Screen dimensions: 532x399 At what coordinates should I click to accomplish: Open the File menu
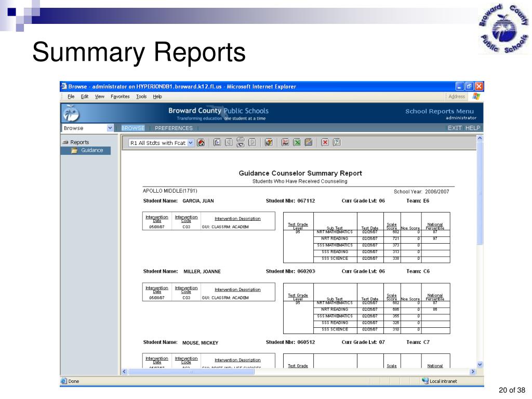pos(71,97)
